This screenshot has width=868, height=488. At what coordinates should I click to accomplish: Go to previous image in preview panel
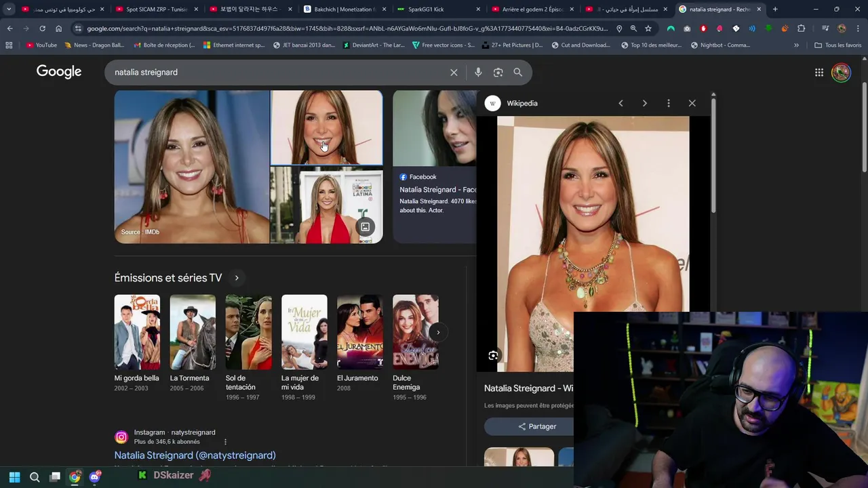pos(620,103)
